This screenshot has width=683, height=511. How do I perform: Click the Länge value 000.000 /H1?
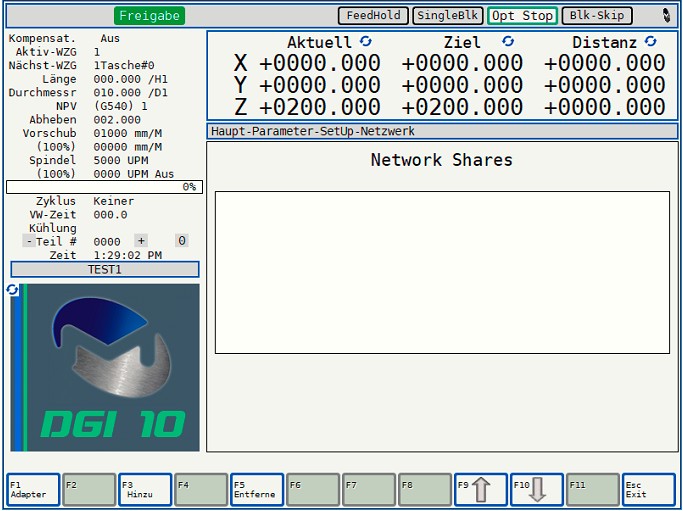tap(131, 79)
